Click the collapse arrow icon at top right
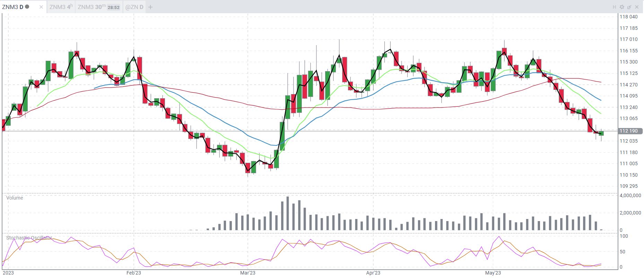This screenshot has width=644, height=278. pyautogui.click(x=629, y=7)
